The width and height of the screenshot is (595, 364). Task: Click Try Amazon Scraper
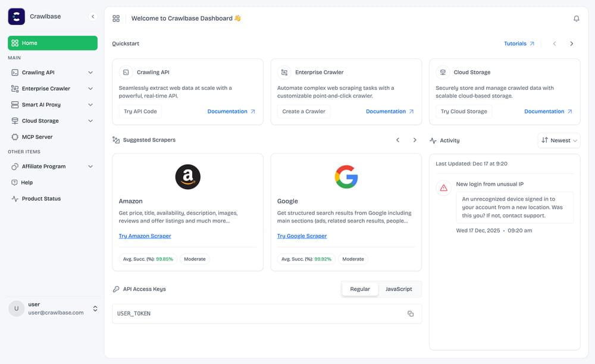pos(145,236)
